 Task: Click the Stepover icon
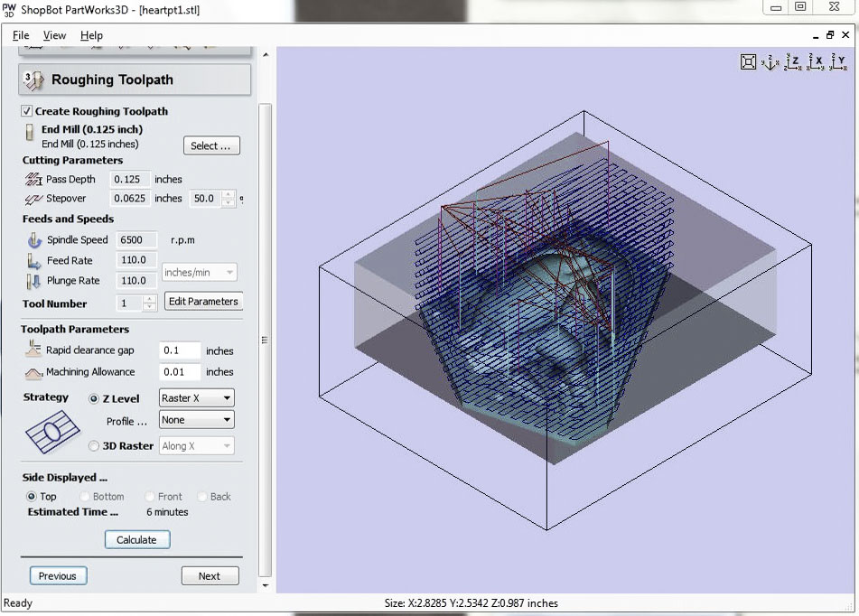point(33,199)
